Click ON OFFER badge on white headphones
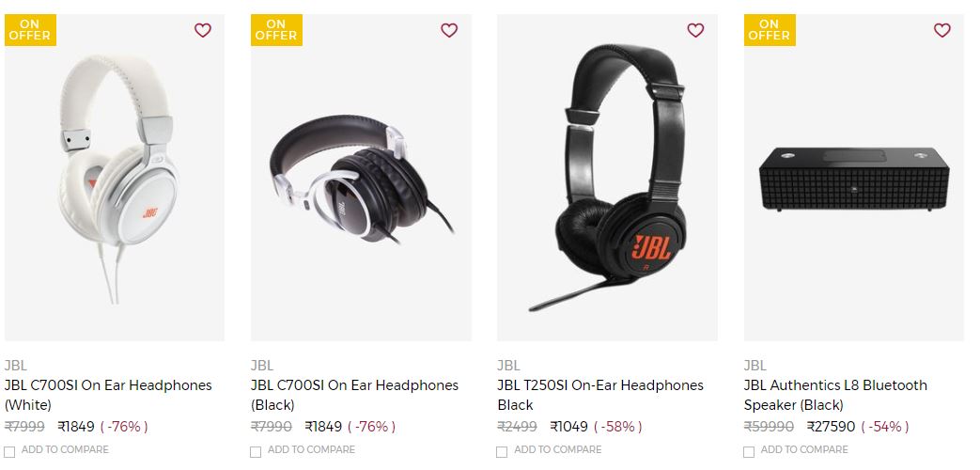980x470 pixels. [30, 30]
